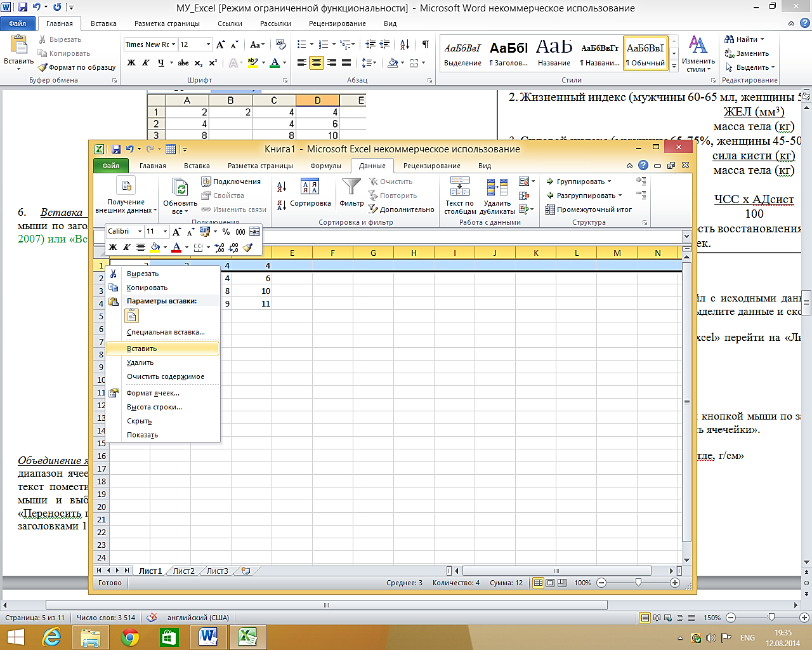The height and width of the screenshot is (650, 812).
Task: Select Page Layout view icon in Excel status bar
Action: 550,583
